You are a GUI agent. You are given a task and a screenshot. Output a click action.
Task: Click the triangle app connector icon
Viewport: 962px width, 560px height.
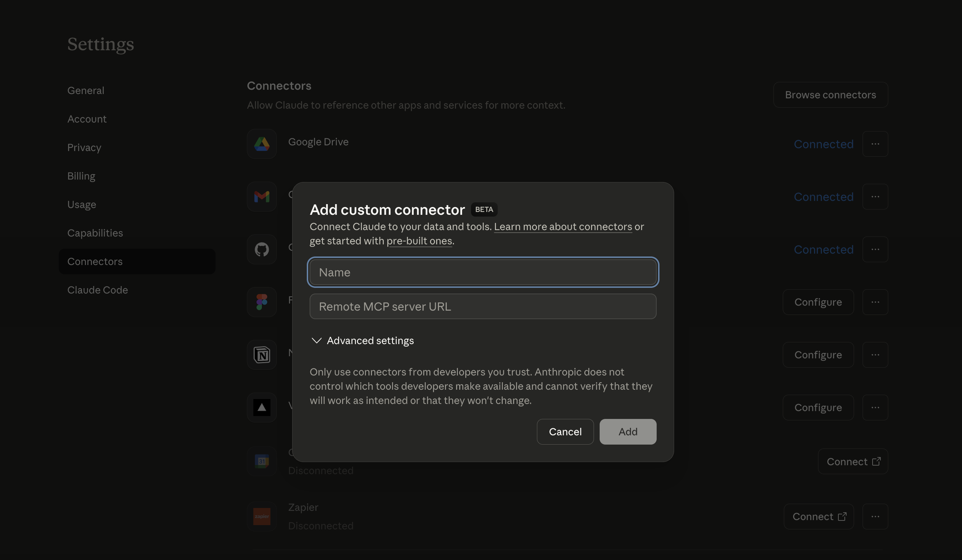262,407
